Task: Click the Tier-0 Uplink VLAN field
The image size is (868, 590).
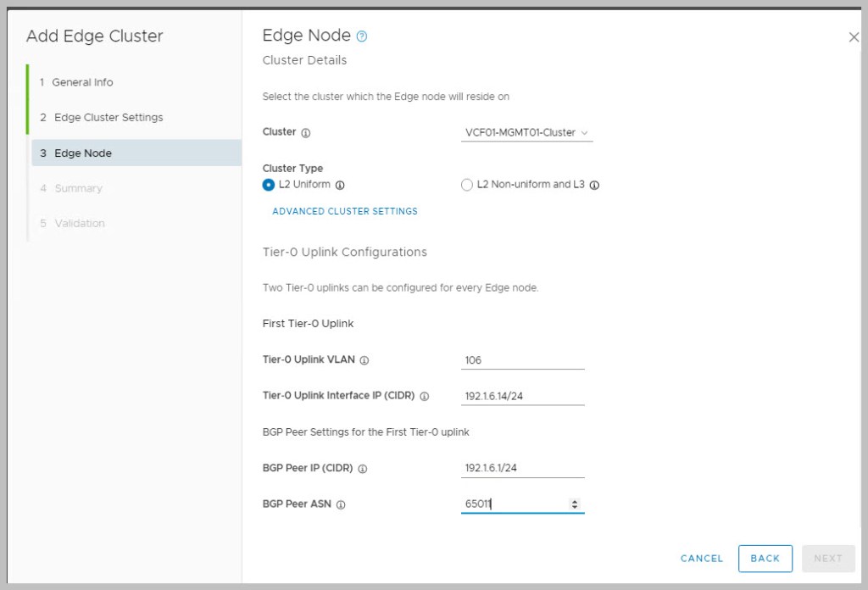Action: (x=522, y=360)
